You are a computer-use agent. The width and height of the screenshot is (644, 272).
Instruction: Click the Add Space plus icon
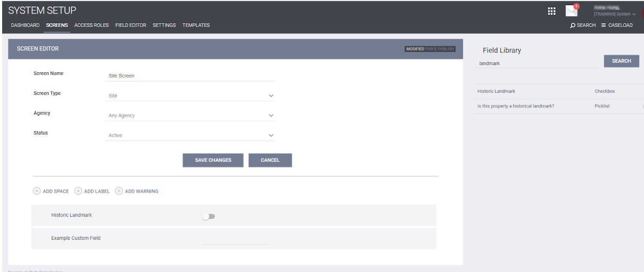pos(37,191)
